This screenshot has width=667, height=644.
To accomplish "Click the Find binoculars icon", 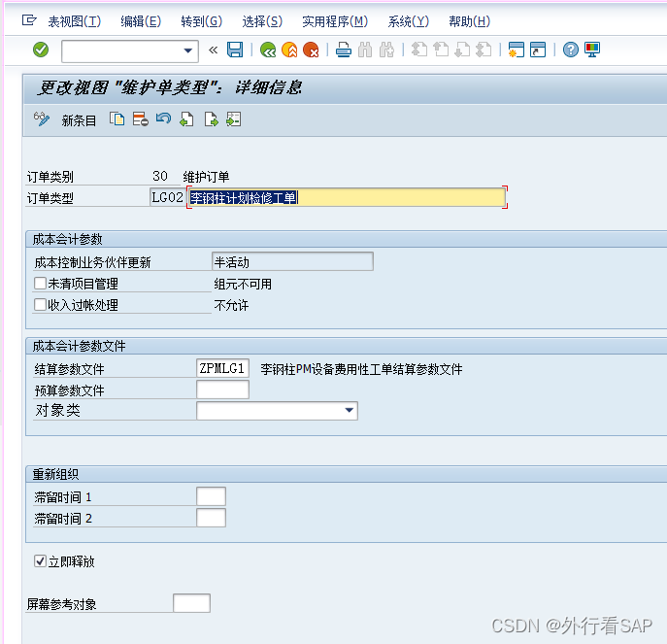I will point(365,50).
